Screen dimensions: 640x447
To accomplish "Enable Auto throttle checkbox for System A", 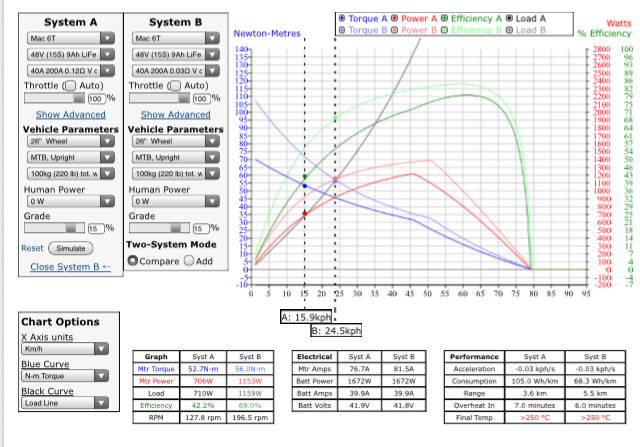I will 68,86.
